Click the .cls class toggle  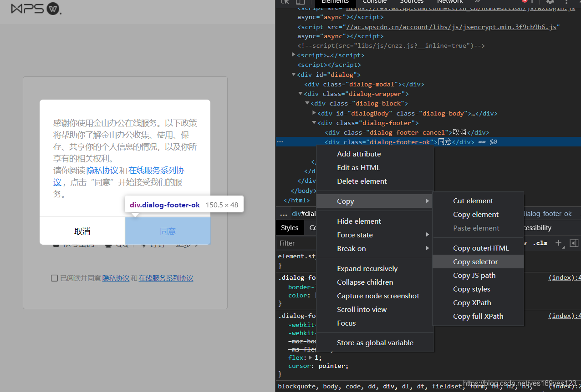tap(540, 243)
